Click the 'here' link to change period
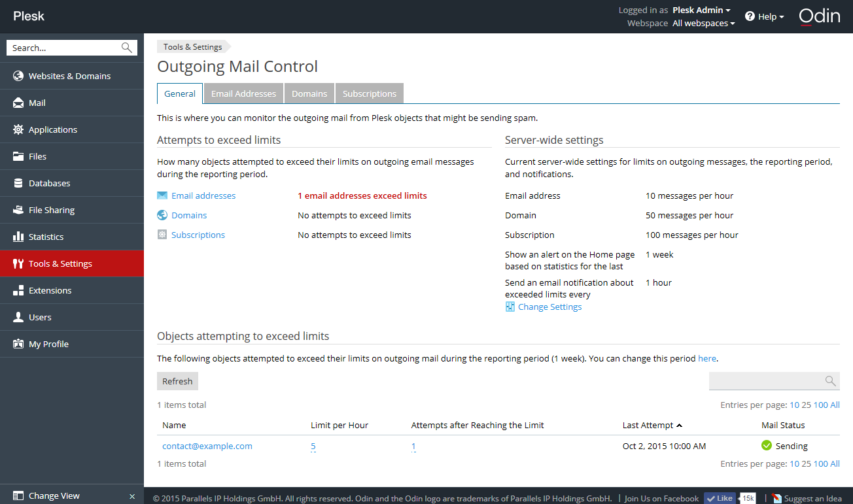The image size is (853, 504). pos(707,358)
